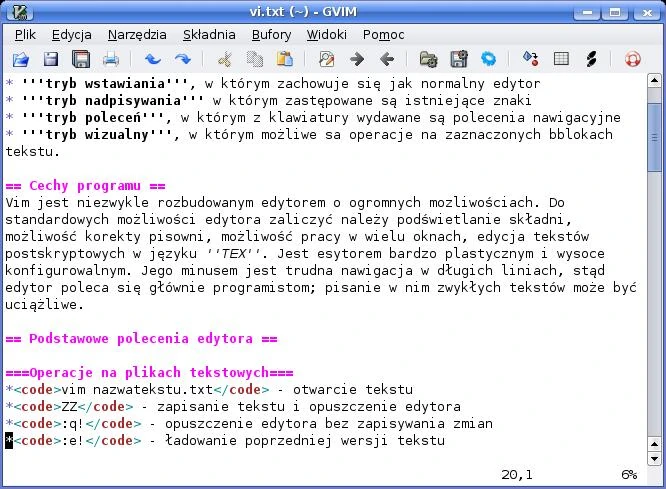666x489 pixels.
Task: Open the Narzędzia menu
Action: 137,35
